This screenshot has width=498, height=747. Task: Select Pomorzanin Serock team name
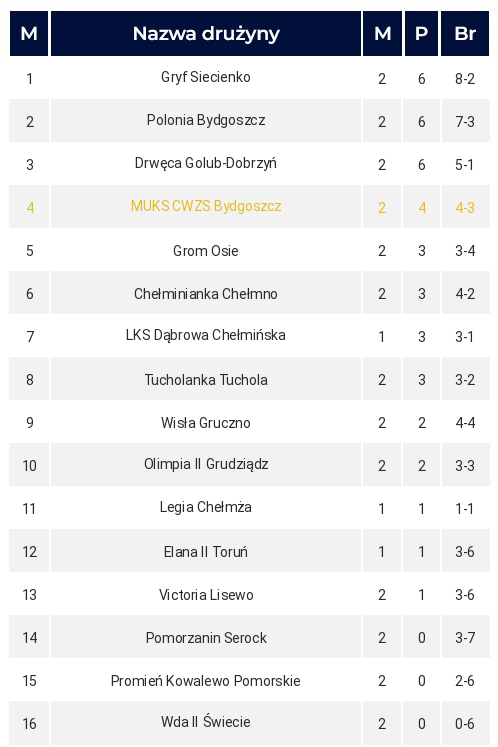pyautogui.click(x=205, y=637)
